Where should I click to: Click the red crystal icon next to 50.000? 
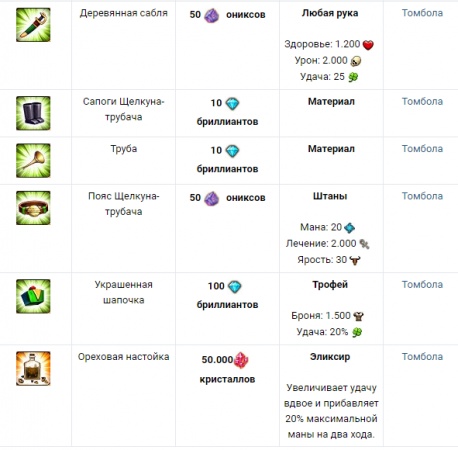(241, 360)
